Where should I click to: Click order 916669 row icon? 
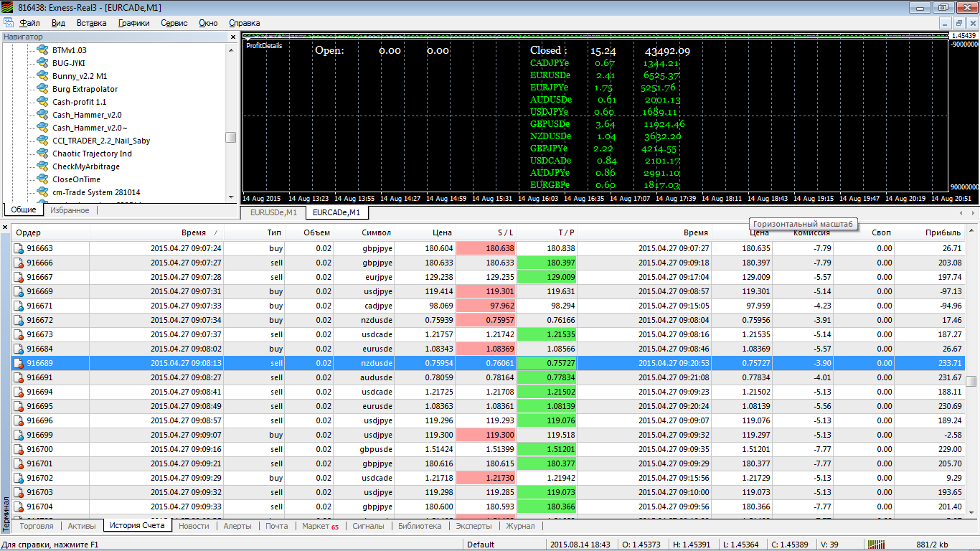19,292
